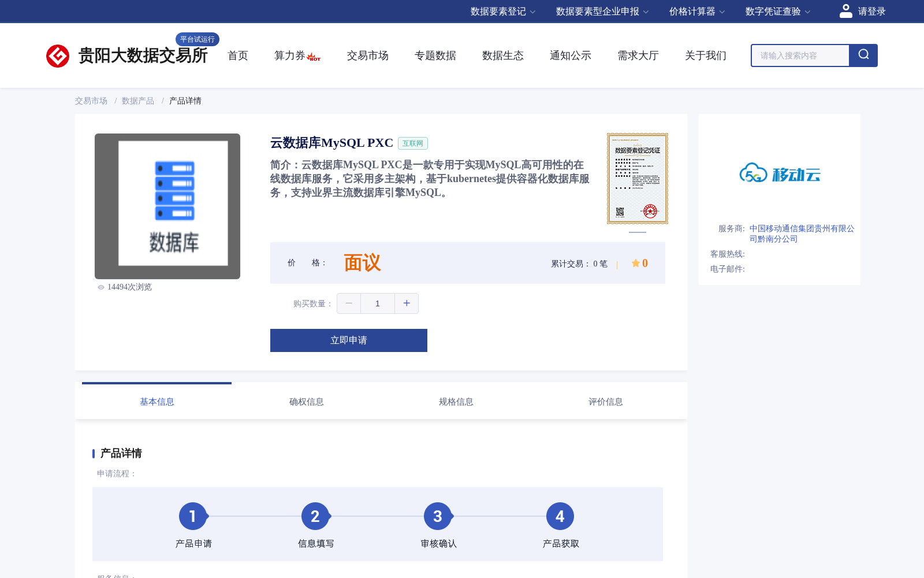Click the star rating icon
Image resolution: width=924 pixels, height=578 pixels.
coord(635,263)
